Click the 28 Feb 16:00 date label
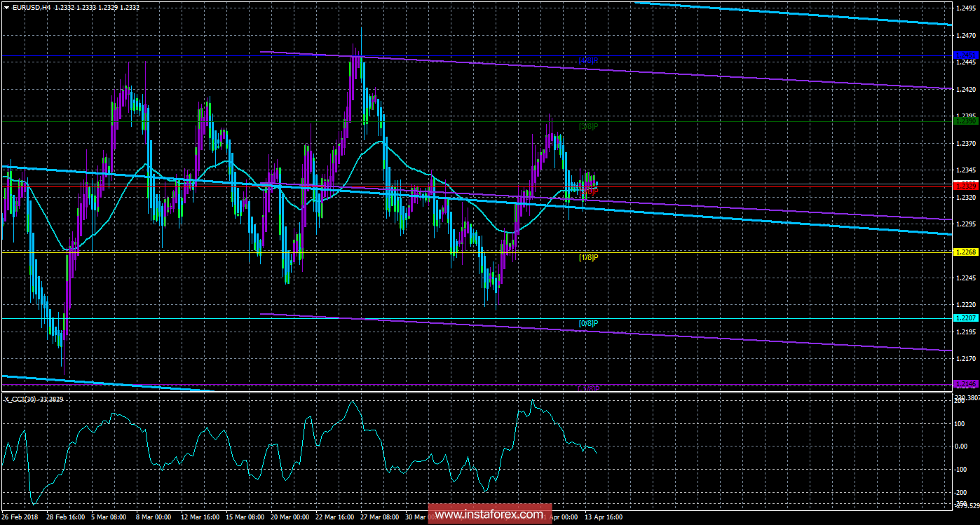The width and height of the screenshot is (980, 525). click(x=67, y=517)
